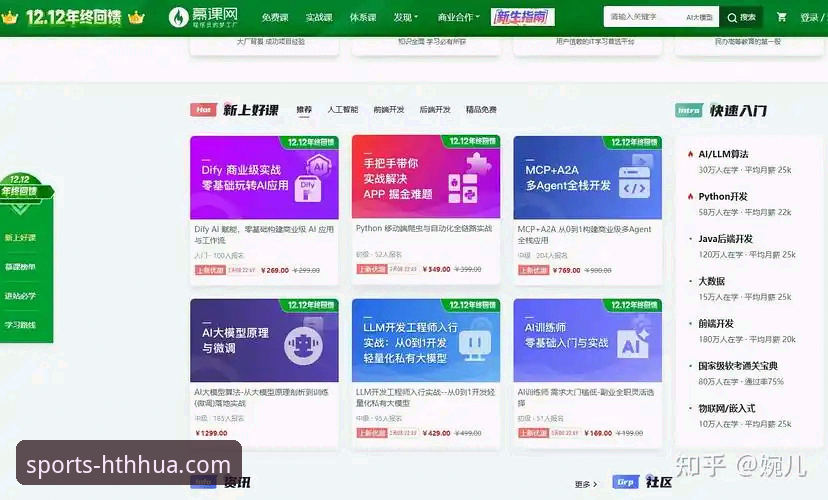Open the MCP+A2A 多Agent全栈开发 course thumbnail

pyautogui.click(x=587, y=177)
